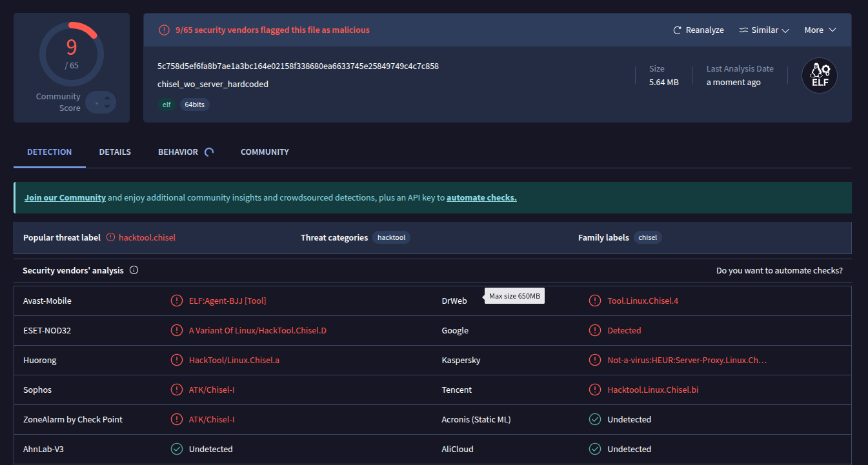Open the Behavior tab
The image size is (868, 465).
point(178,152)
